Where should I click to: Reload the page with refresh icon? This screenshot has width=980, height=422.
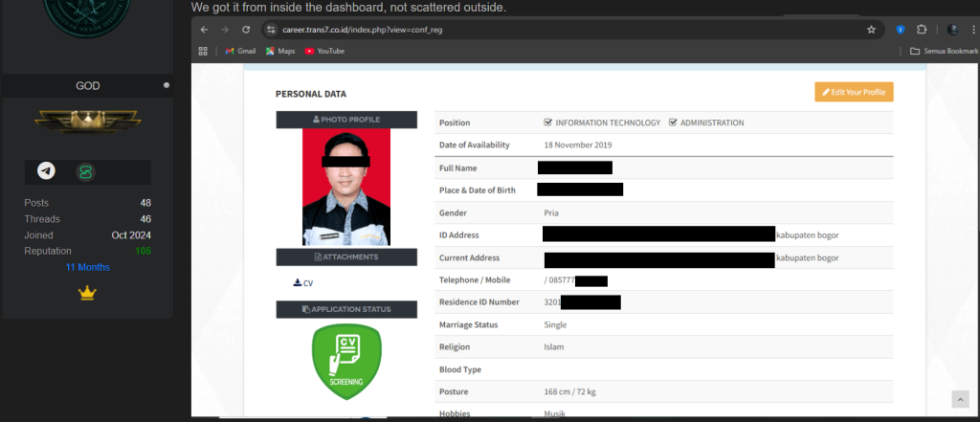point(246,30)
